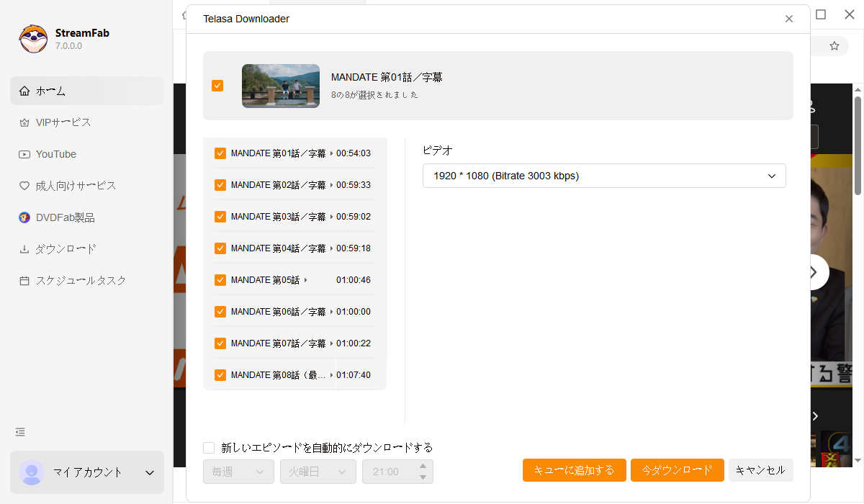Click the キューに追加する button
The height and width of the screenshot is (504, 864).
[x=574, y=469]
